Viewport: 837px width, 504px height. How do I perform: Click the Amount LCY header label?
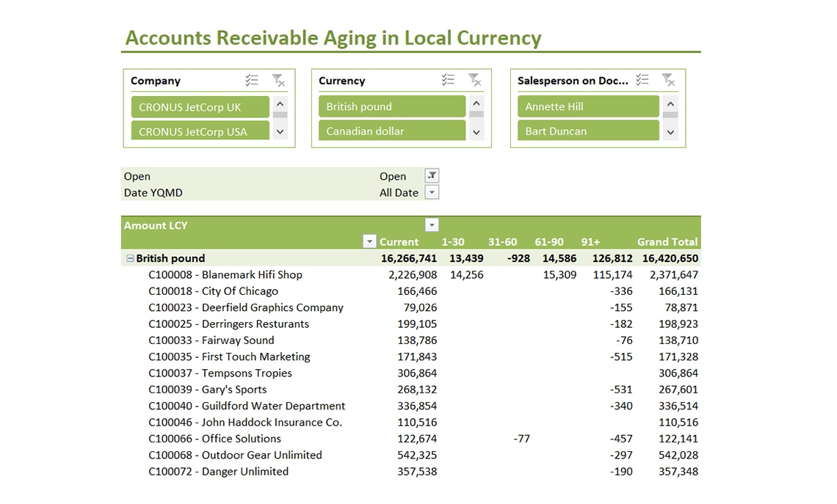click(156, 226)
